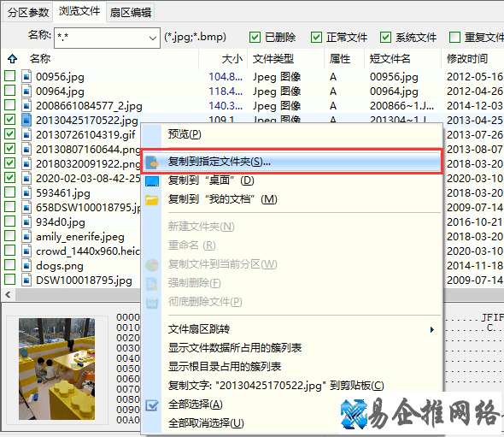The image size is (504, 437).
Task: Check the box for dogs.png
Action: (10, 265)
